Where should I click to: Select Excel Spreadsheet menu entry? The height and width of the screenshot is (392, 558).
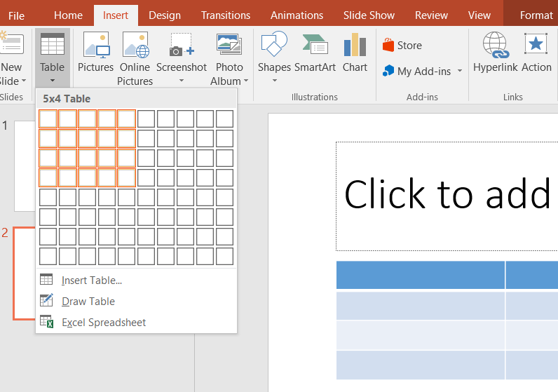tap(104, 323)
